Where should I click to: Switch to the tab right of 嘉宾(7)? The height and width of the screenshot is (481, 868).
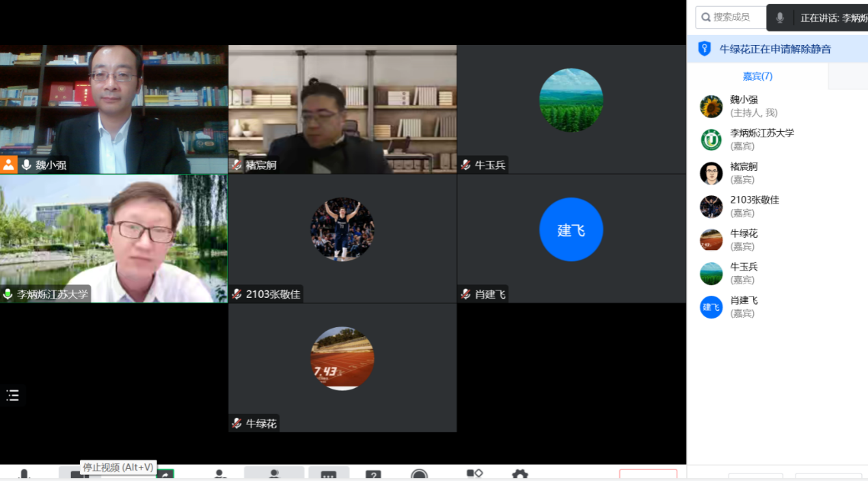[x=847, y=77]
